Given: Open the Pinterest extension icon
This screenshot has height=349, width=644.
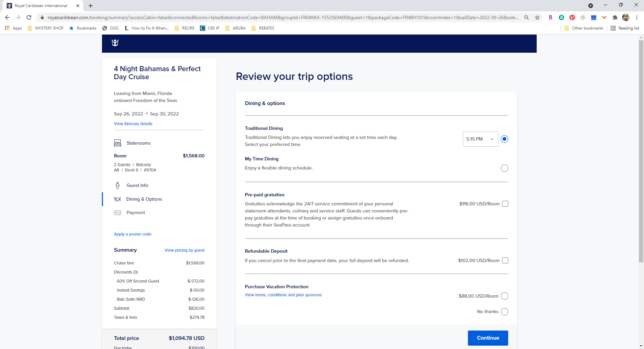Looking at the screenshot, I should click(x=572, y=17).
